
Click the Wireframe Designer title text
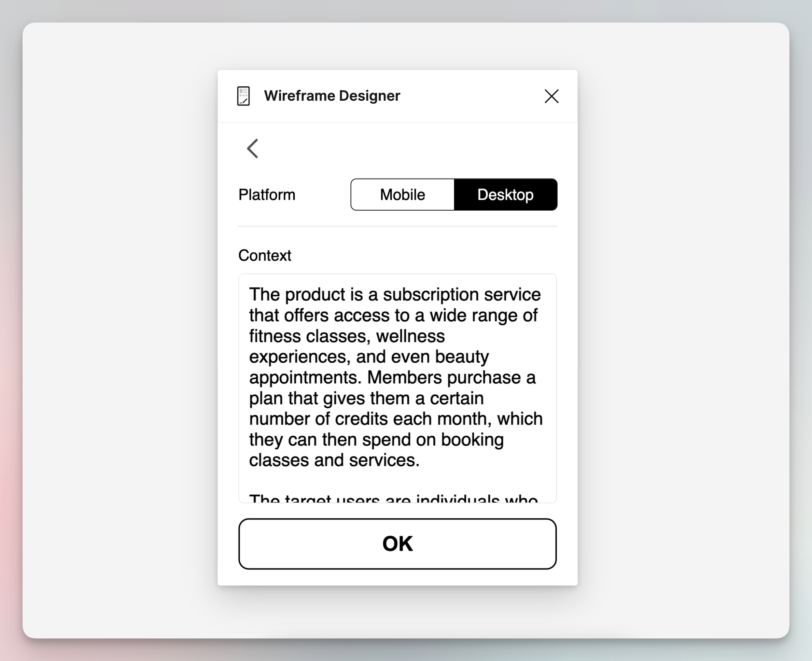tap(332, 96)
